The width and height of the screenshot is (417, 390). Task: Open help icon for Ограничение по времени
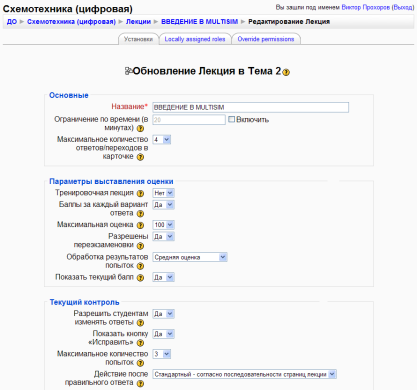[141, 128]
